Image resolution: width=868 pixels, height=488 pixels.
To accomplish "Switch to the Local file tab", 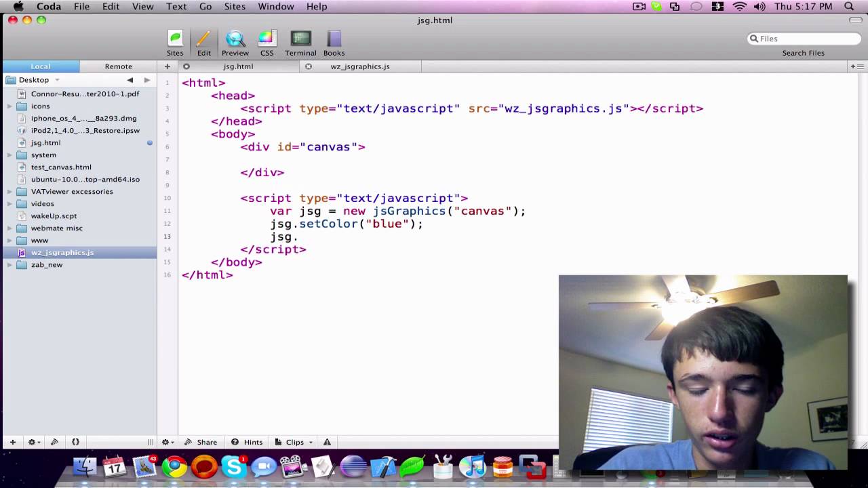I will pos(41,66).
